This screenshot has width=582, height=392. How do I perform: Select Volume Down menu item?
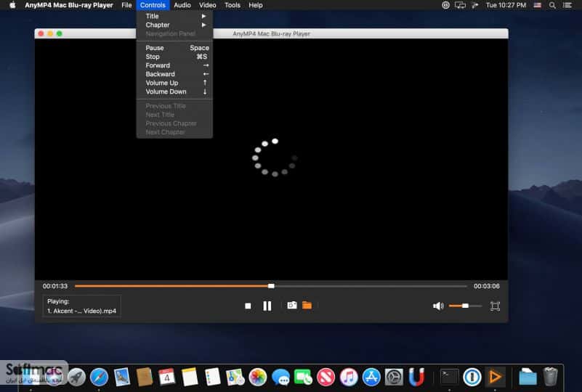(174, 91)
